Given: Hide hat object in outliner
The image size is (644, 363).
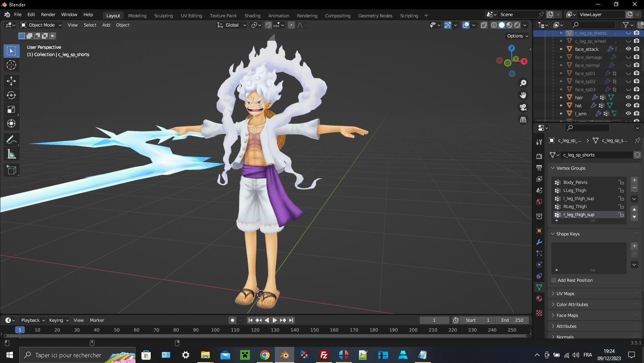Looking at the screenshot, I should (628, 105).
